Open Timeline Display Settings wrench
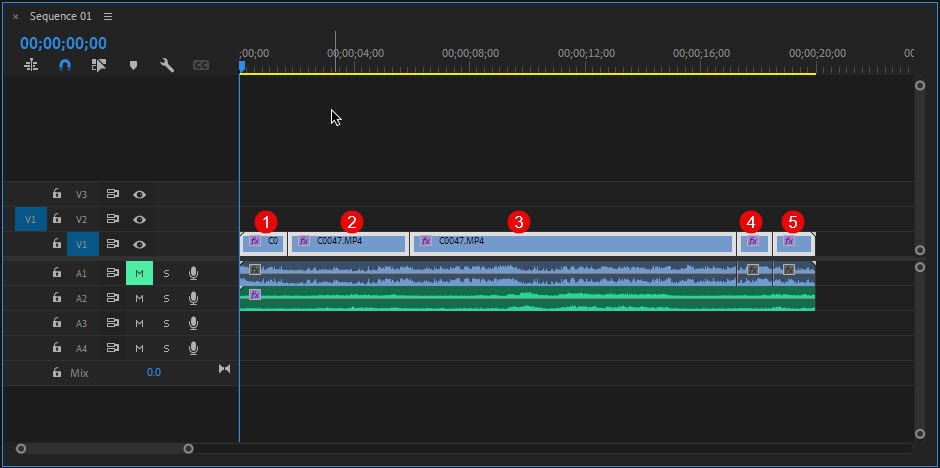The image size is (940, 468). [167, 65]
